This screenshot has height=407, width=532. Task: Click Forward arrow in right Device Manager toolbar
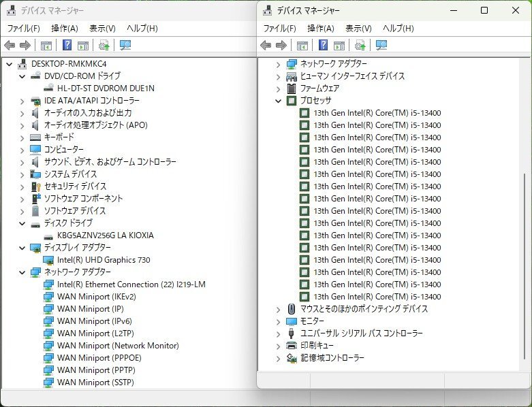(281, 45)
